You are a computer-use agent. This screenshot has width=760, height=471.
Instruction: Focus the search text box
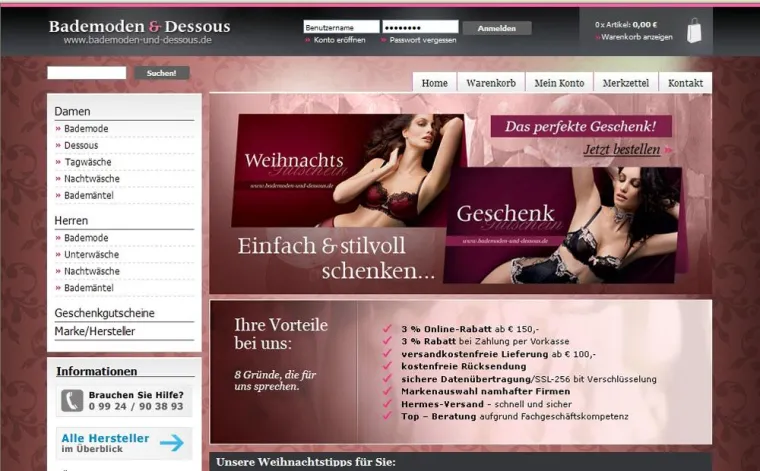(87, 73)
